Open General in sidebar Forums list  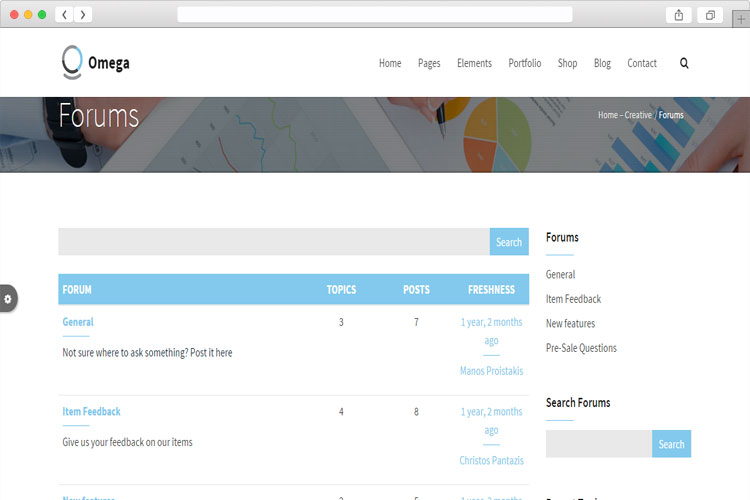[x=560, y=275]
